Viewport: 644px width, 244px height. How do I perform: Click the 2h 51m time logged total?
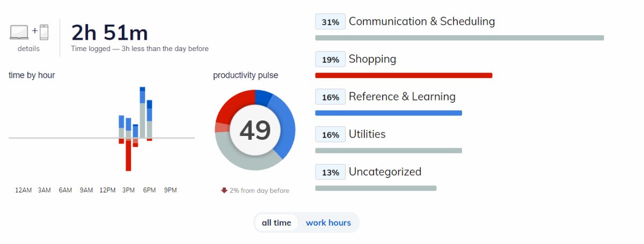(109, 33)
